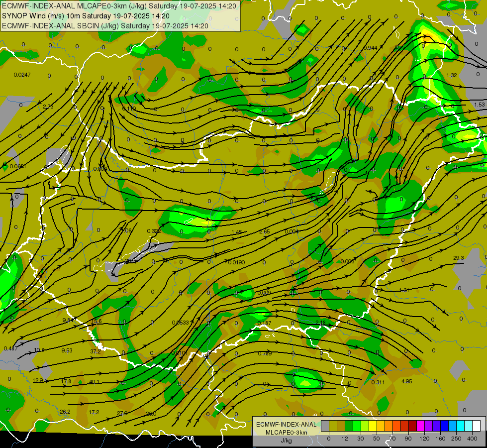Screen dimensions: 487x448
Task: Click the map value 1.32
Action: 452,75
